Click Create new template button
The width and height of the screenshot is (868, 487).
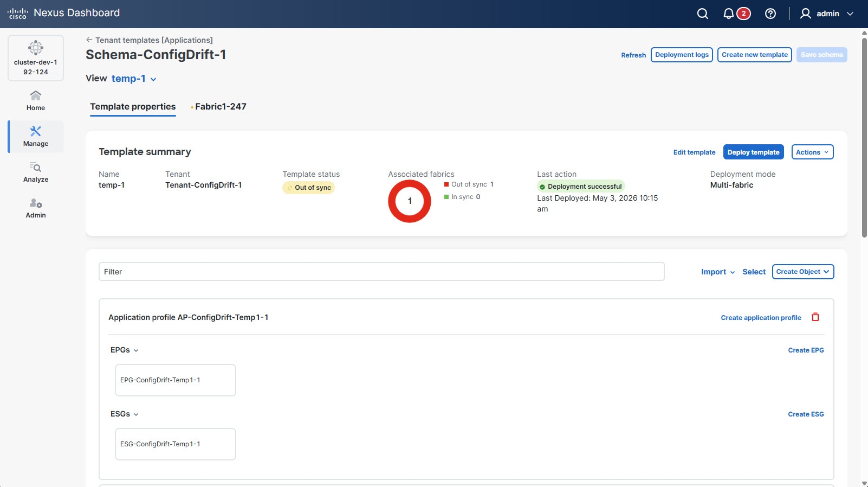pyautogui.click(x=755, y=55)
